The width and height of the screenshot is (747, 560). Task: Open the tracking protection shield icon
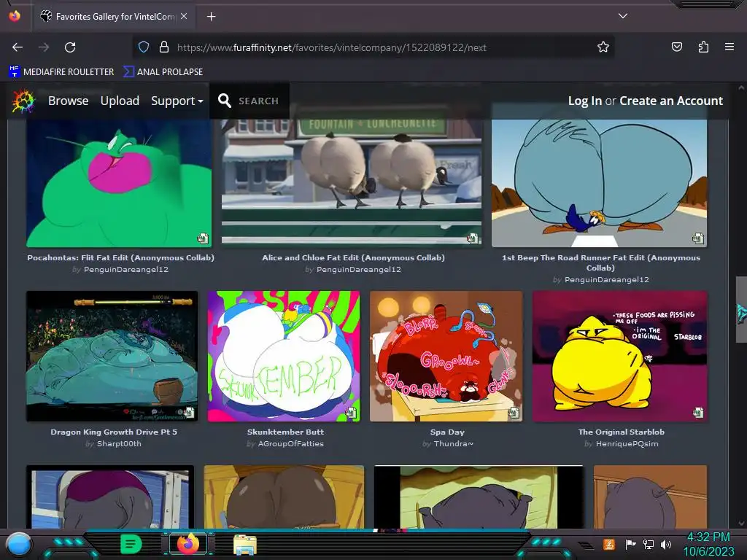144,47
